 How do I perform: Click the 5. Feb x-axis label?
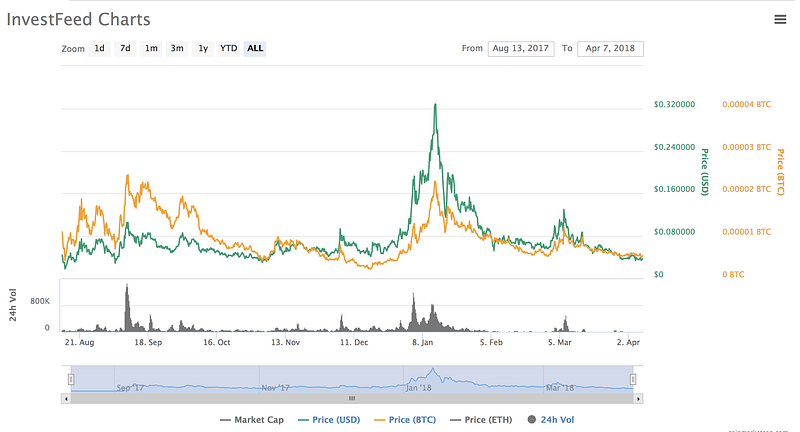(x=491, y=342)
